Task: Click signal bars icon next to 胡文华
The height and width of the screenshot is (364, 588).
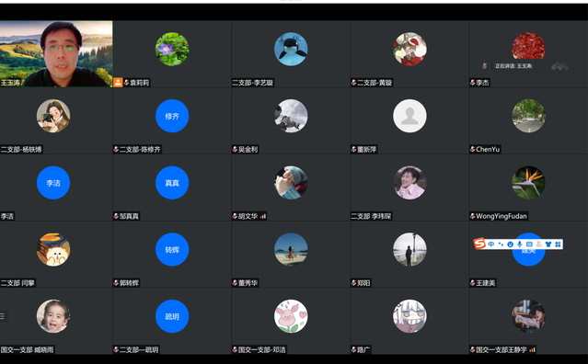Action: click(263, 216)
